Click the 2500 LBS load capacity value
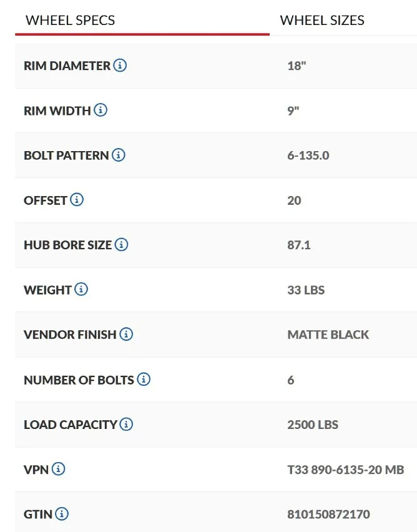The height and width of the screenshot is (532, 417). click(x=313, y=425)
